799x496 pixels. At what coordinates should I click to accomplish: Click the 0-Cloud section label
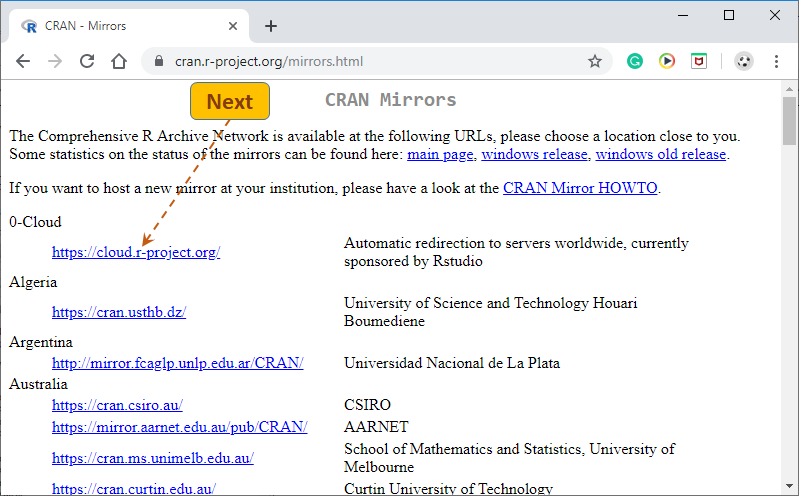point(35,222)
